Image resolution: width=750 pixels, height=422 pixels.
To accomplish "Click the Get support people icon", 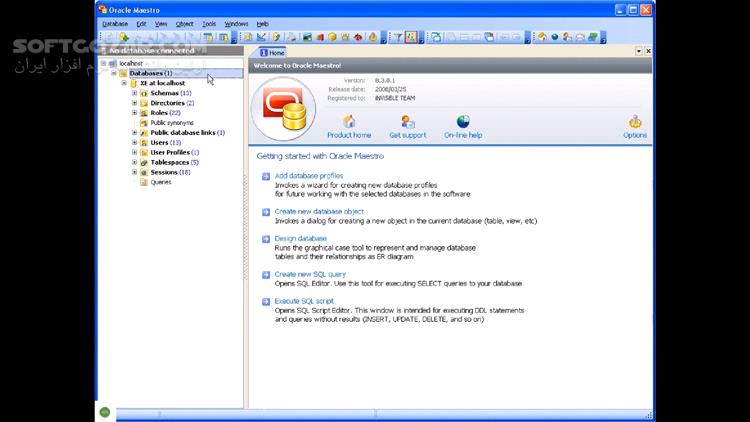I will pyautogui.click(x=408, y=122).
